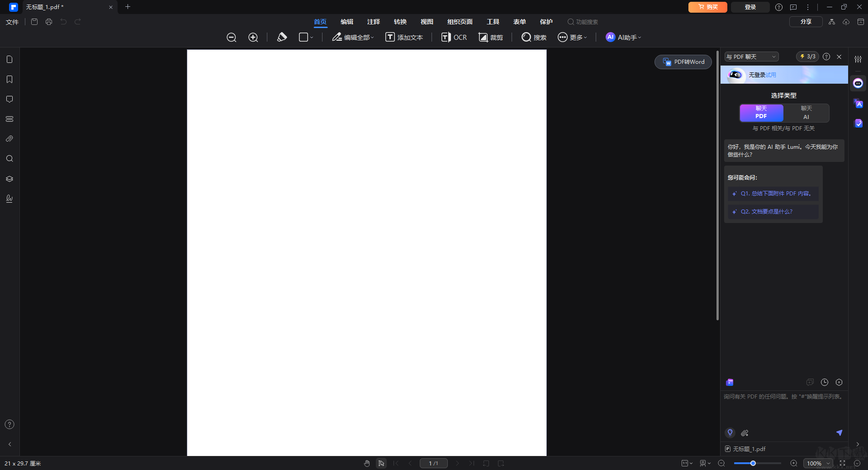The width and height of the screenshot is (868, 470).
Task: Switch to the 编辑 tab
Action: [347, 22]
